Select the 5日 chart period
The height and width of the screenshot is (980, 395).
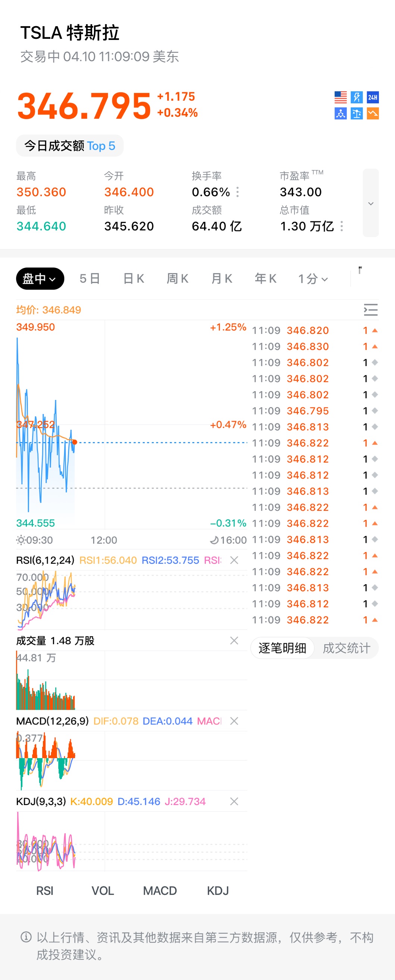click(90, 279)
